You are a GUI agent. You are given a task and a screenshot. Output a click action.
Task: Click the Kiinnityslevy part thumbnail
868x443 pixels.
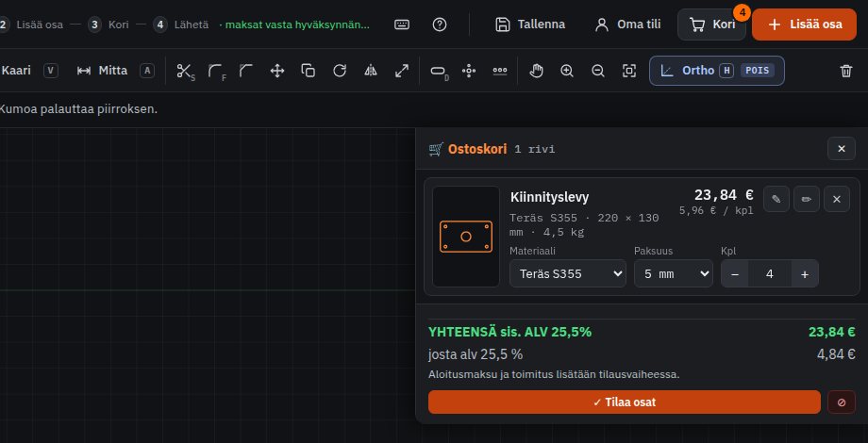[466, 237]
